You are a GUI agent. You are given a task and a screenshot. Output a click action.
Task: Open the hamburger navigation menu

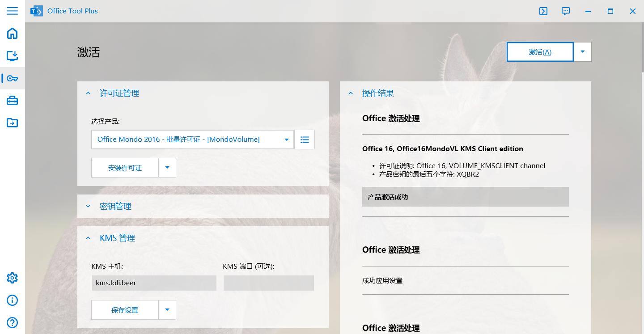pyautogui.click(x=12, y=11)
